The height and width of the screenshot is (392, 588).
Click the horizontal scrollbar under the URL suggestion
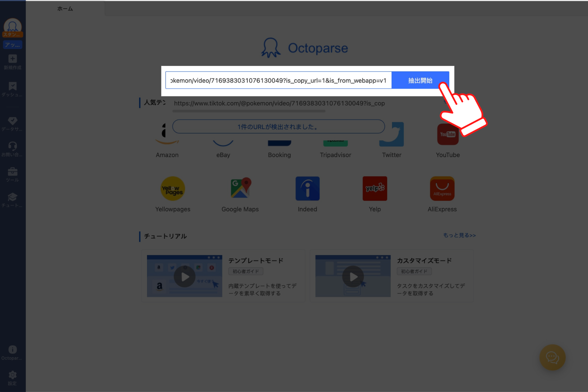point(249,111)
